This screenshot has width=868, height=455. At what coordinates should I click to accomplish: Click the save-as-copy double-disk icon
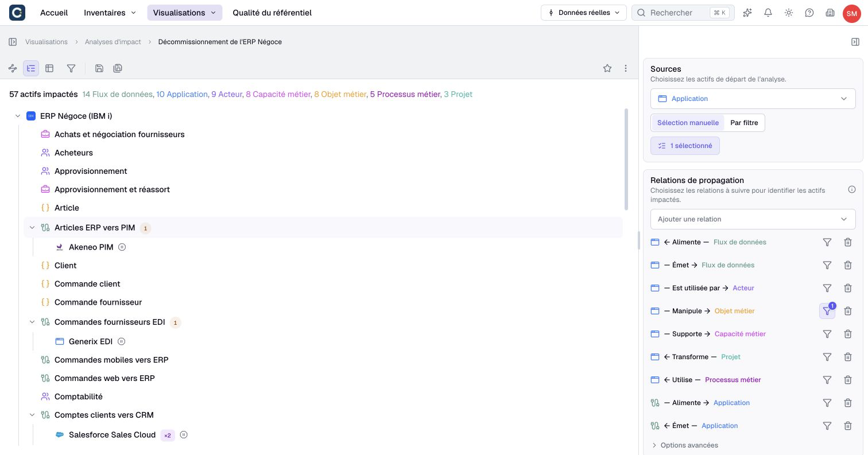[x=118, y=68]
